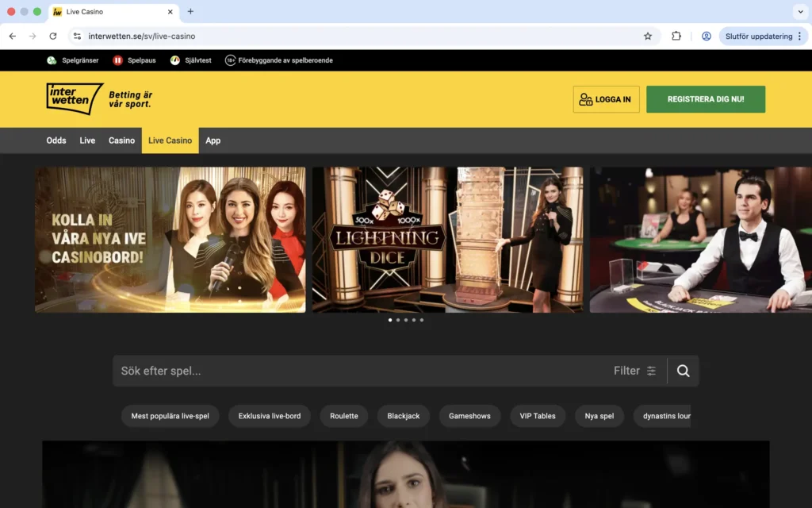Screen dimensions: 812x508
Task: Open the browser tab options chevron
Action: click(800, 11)
